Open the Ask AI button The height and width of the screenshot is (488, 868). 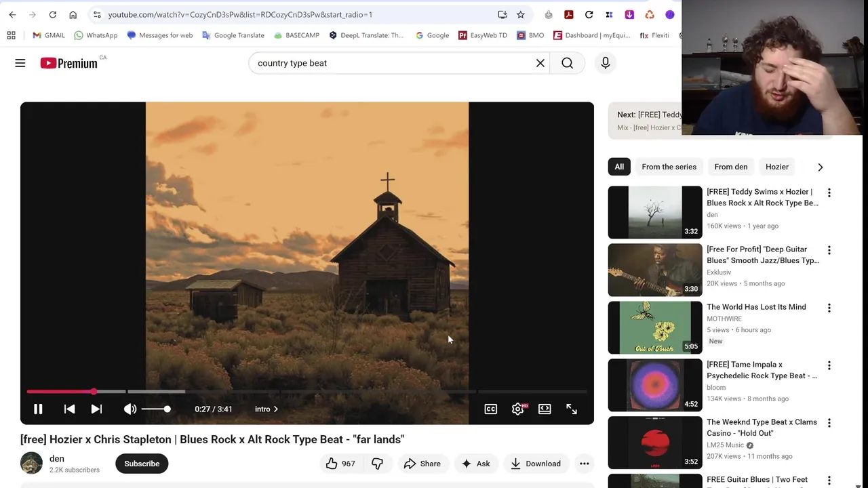[x=475, y=464]
